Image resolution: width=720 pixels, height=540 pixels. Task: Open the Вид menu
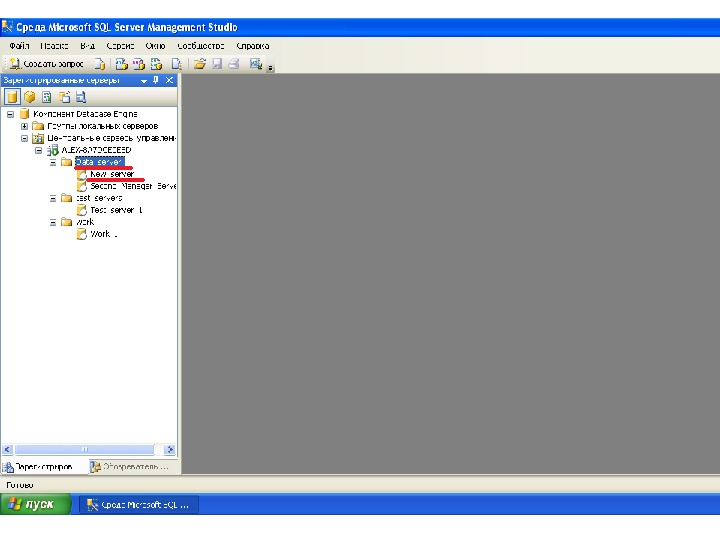[87, 46]
